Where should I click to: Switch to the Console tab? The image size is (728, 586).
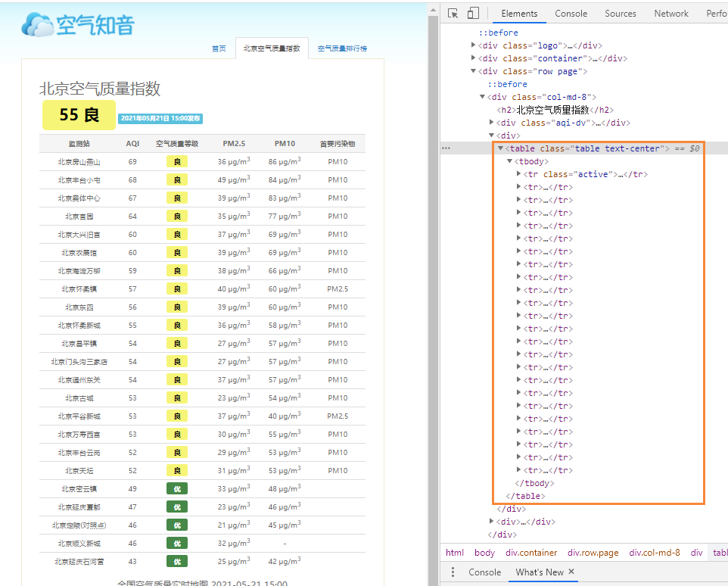coord(571,14)
